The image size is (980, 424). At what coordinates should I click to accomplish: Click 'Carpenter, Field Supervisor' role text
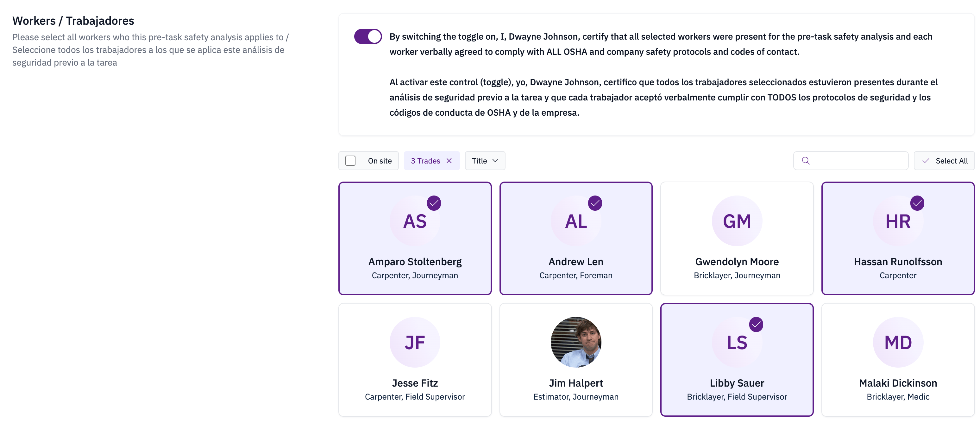click(415, 396)
